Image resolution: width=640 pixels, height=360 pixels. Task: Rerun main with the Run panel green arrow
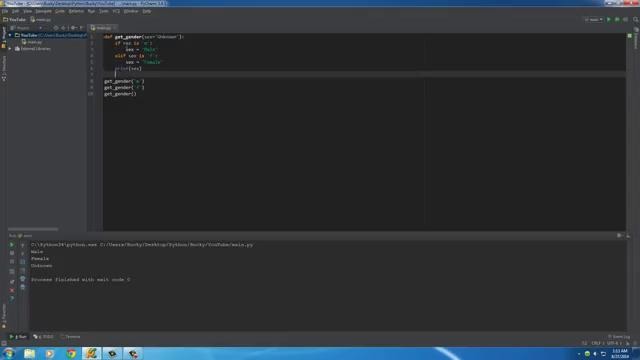click(x=12, y=245)
